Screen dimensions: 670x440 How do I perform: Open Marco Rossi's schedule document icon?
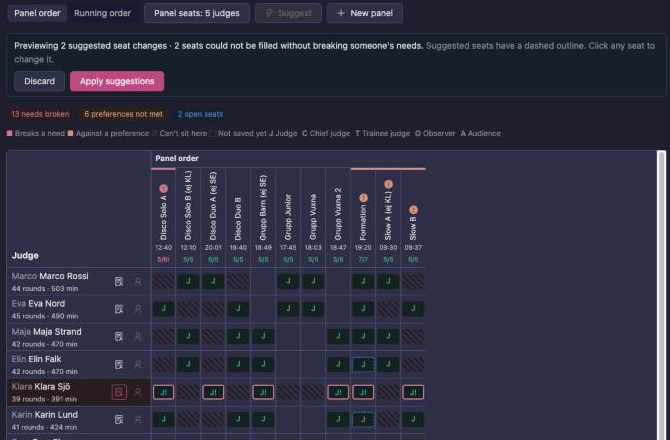pos(119,282)
